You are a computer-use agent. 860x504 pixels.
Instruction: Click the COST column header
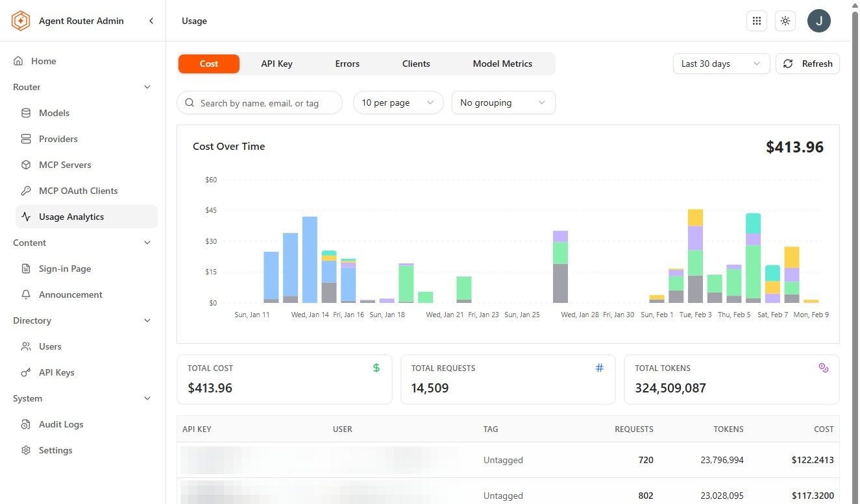pos(824,429)
